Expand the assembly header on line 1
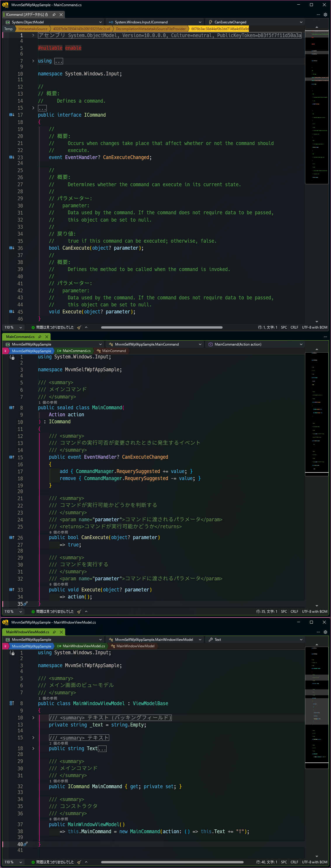This screenshot has height=868, width=331. tap(33, 35)
